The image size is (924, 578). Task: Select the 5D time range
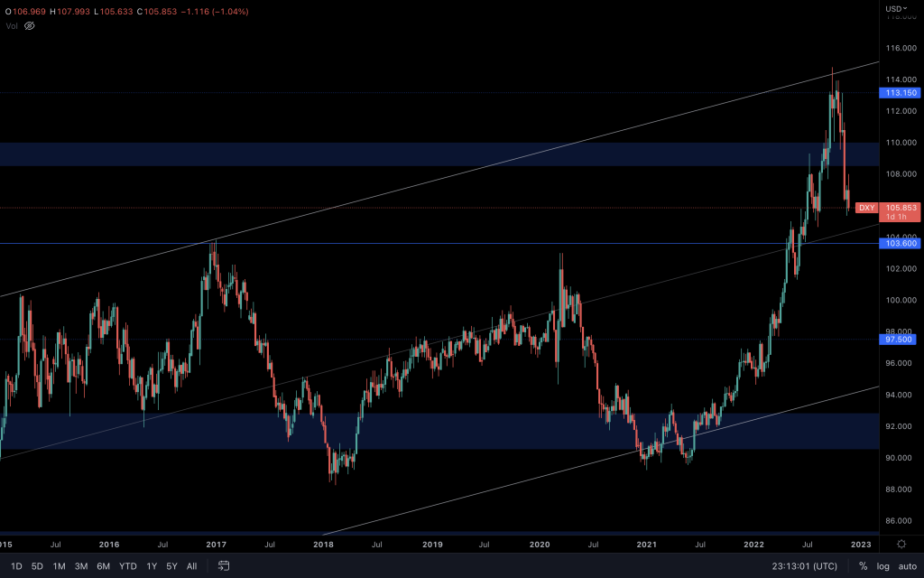[x=37, y=566]
